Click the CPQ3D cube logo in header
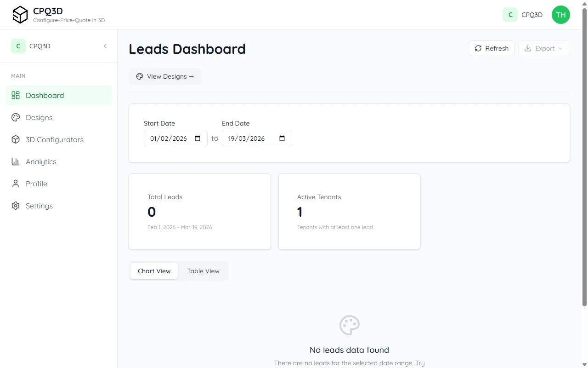The image size is (588, 368). pyautogui.click(x=20, y=14)
